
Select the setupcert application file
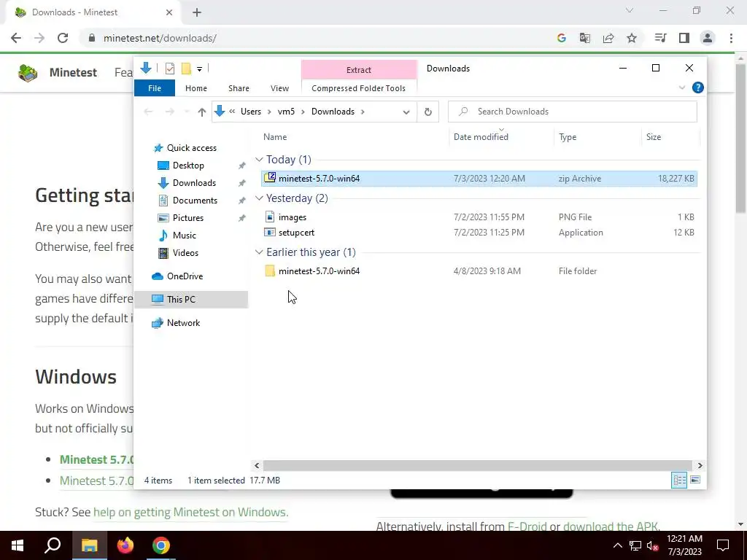(x=479, y=233)
